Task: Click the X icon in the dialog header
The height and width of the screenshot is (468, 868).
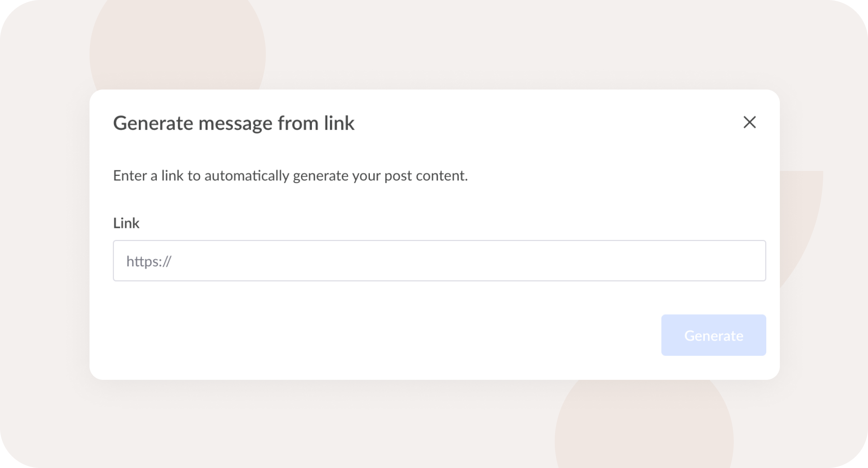Action: pos(750,122)
